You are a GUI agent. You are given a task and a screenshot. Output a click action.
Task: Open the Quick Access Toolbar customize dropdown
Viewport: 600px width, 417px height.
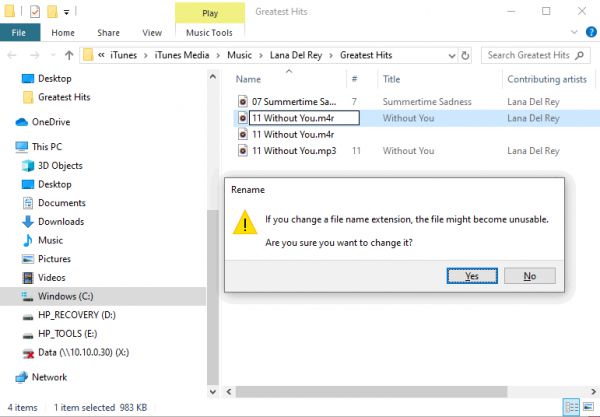pos(66,11)
